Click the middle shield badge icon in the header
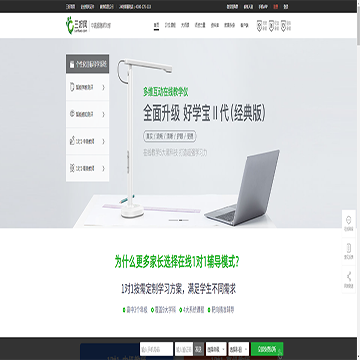 pos(271,25)
